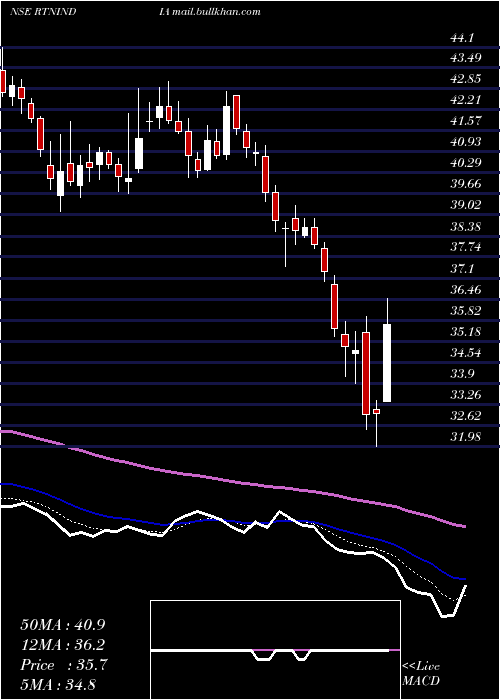Click the 44.1 price axis label
This screenshot has height=700, width=500.
pyautogui.click(x=462, y=38)
